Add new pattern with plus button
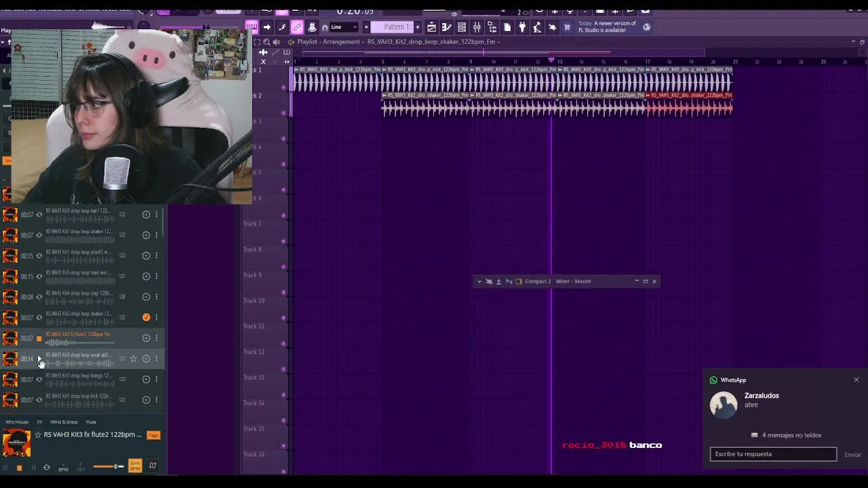The width and height of the screenshot is (868, 488). [x=418, y=27]
